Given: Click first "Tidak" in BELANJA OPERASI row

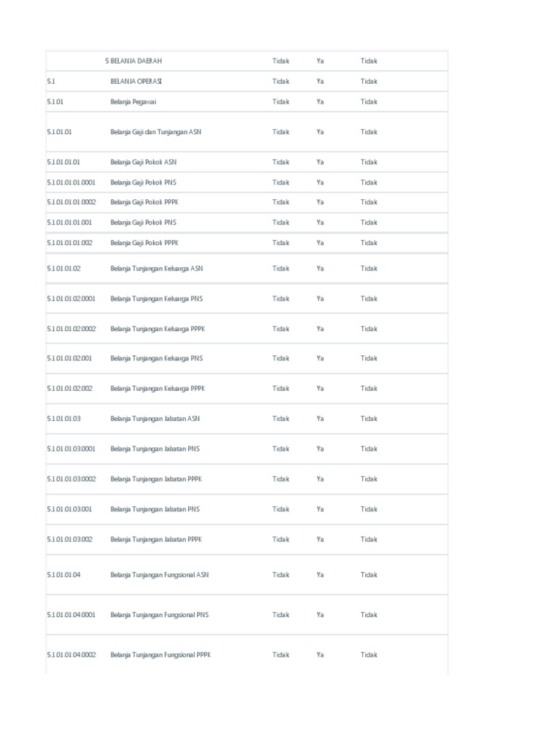Looking at the screenshot, I should click(x=281, y=82).
